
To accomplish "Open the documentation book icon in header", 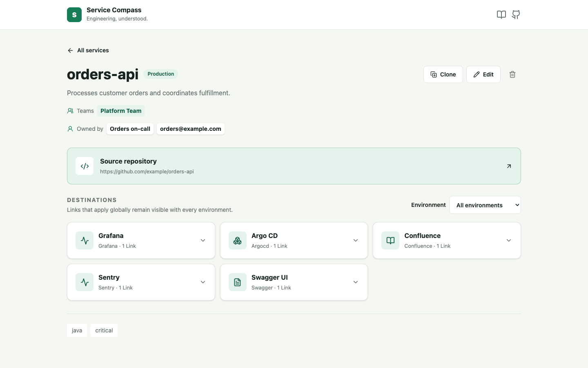I will [x=501, y=15].
